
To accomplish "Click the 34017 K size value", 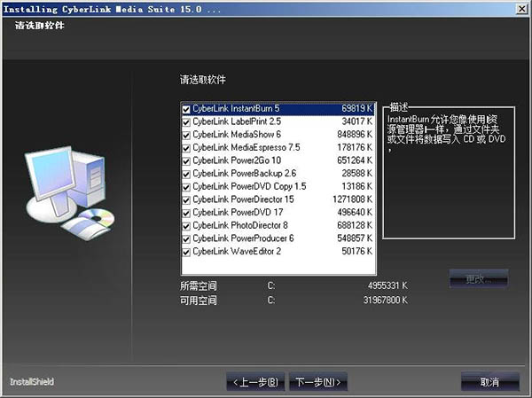I will point(357,121).
